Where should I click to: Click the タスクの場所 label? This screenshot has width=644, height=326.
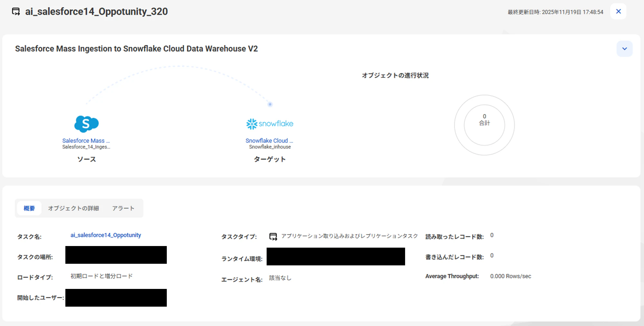[x=35, y=257]
